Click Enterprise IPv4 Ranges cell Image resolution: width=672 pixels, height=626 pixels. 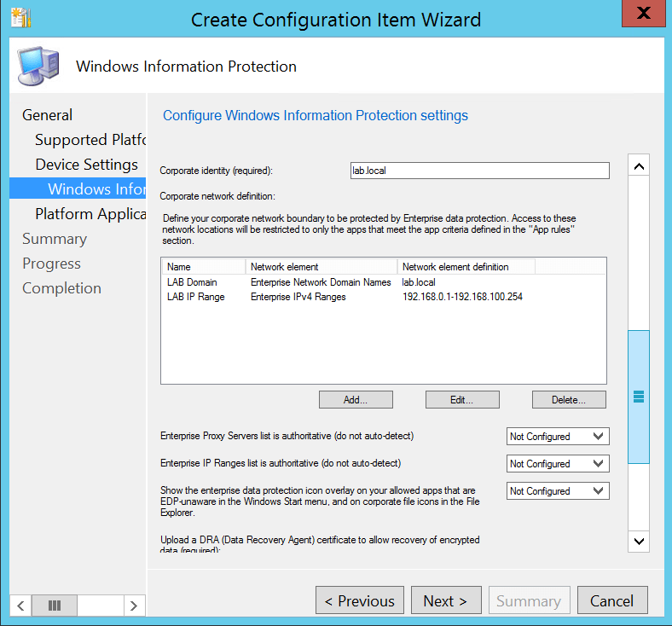point(298,297)
